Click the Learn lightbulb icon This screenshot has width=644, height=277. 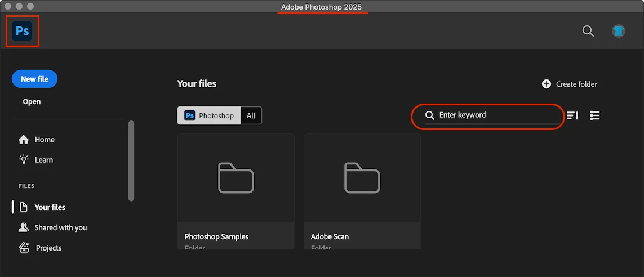[24, 159]
